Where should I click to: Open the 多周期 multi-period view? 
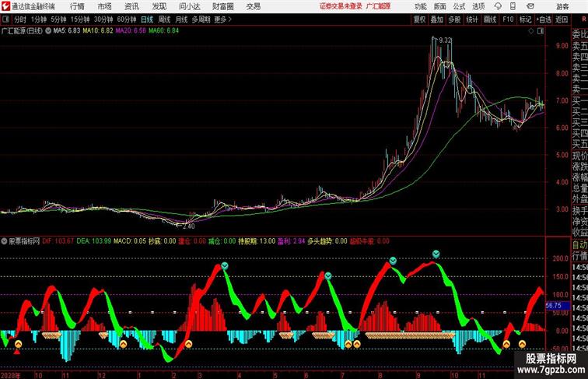201,19
